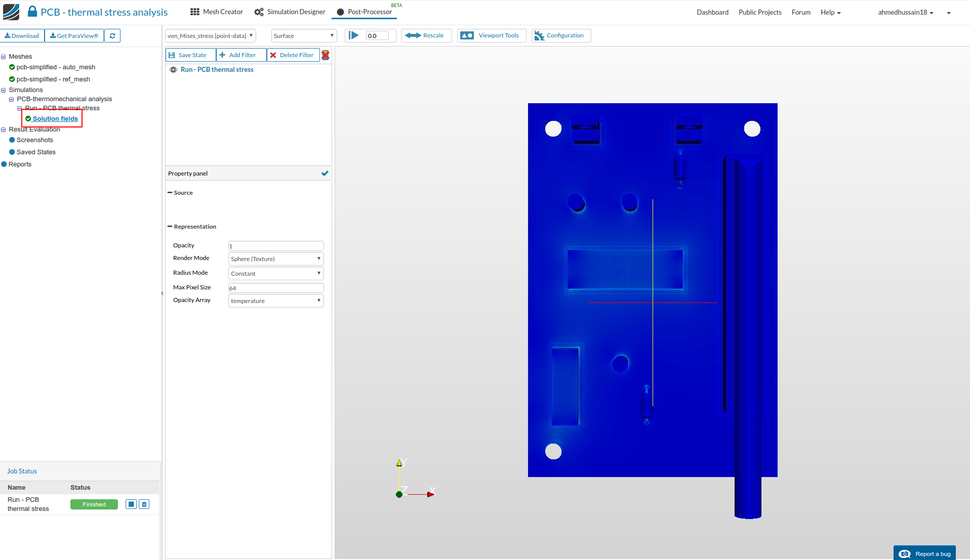The height and width of the screenshot is (560, 970).
Task: Open the ahmedhussain18 user menu
Action: [x=906, y=12]
